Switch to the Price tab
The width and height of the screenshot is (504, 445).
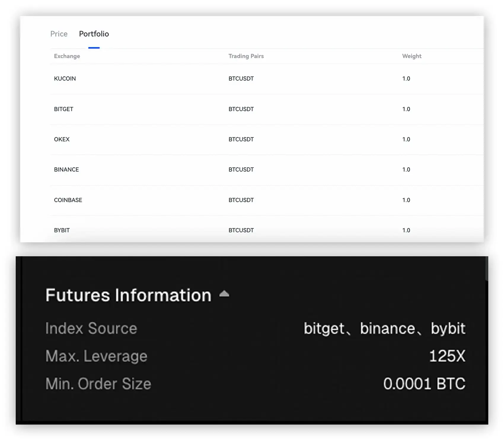[x=59, y=34]
